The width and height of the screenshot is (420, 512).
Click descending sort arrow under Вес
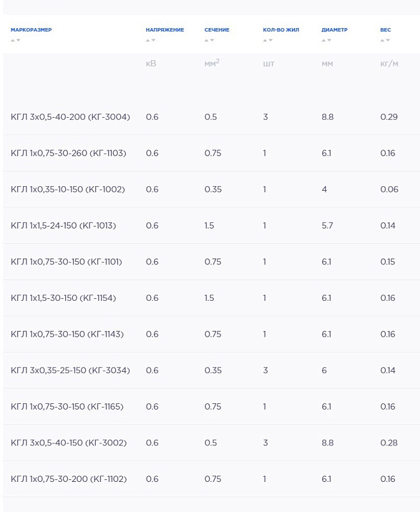tap(387, 40)
